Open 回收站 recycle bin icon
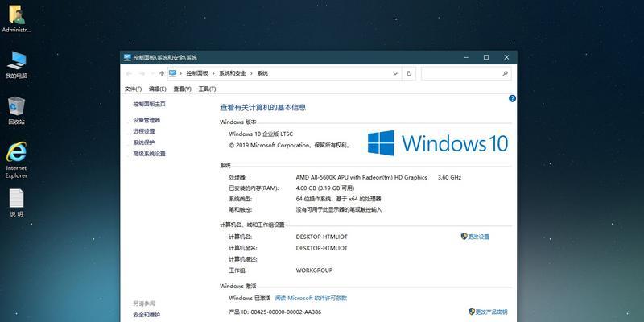Viewport: 644px width, 322px height. click(16, 110)
